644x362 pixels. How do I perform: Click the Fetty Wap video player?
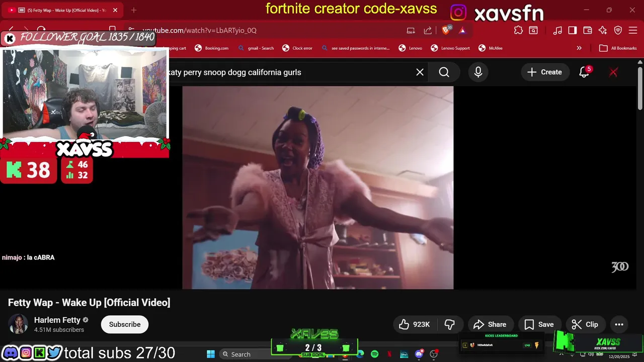(318, 188)
